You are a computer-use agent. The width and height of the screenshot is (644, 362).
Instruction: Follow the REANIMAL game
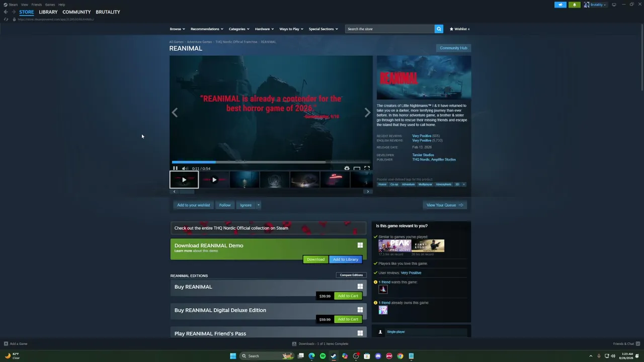click(225, 205)
